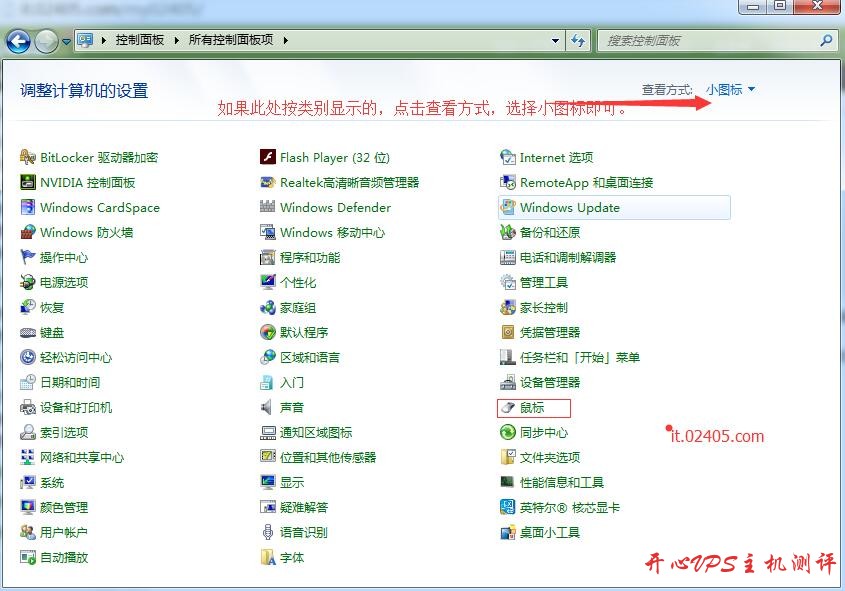Open the 语音识别 link
Image resolution: width=845 pixels, height=591 pixels.
tap(304, 532)
